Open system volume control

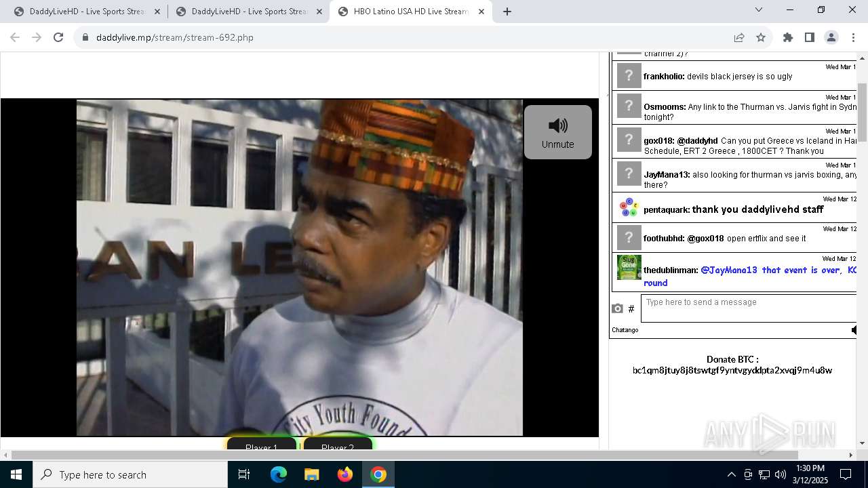[x=781, y=474]
